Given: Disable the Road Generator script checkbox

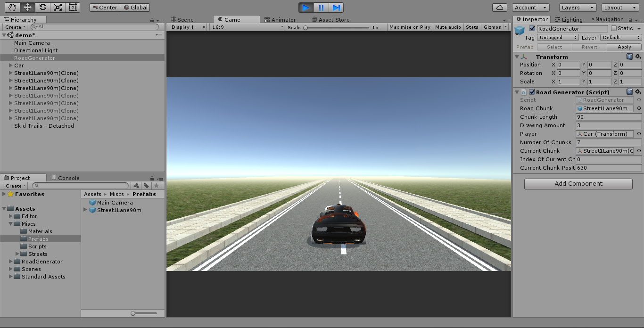Looking at the screenshot, I should coord(532,92).
